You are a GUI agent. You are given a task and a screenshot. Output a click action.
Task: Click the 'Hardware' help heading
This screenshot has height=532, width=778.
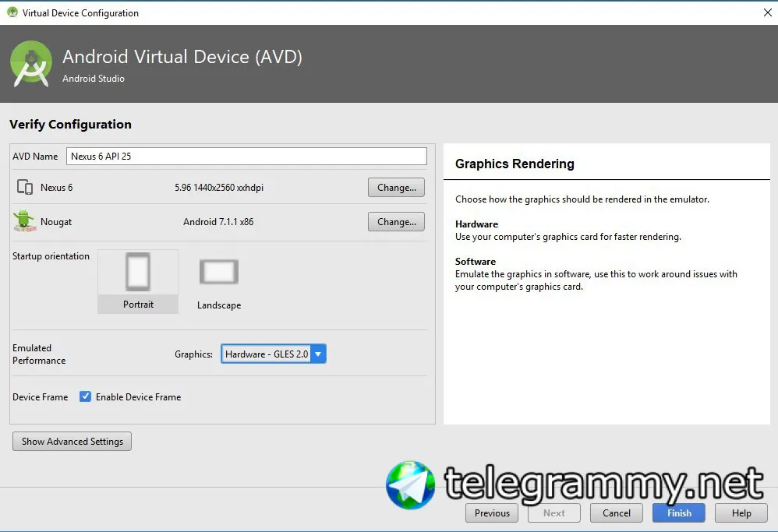tap(476, 224)
